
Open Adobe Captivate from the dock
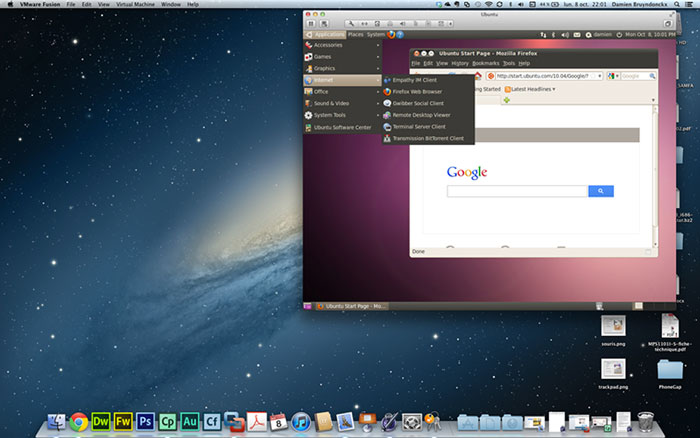(167, 421)
